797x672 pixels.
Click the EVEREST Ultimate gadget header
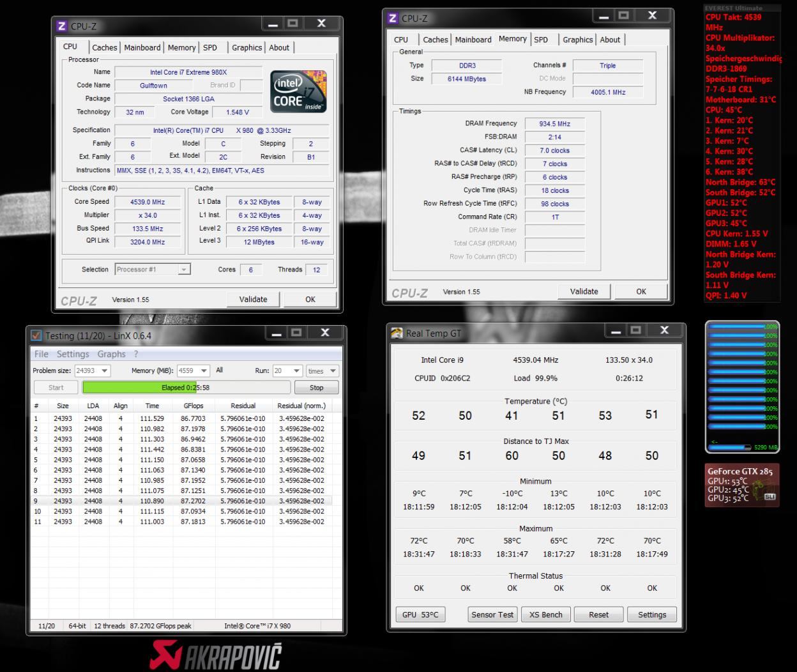733,8
